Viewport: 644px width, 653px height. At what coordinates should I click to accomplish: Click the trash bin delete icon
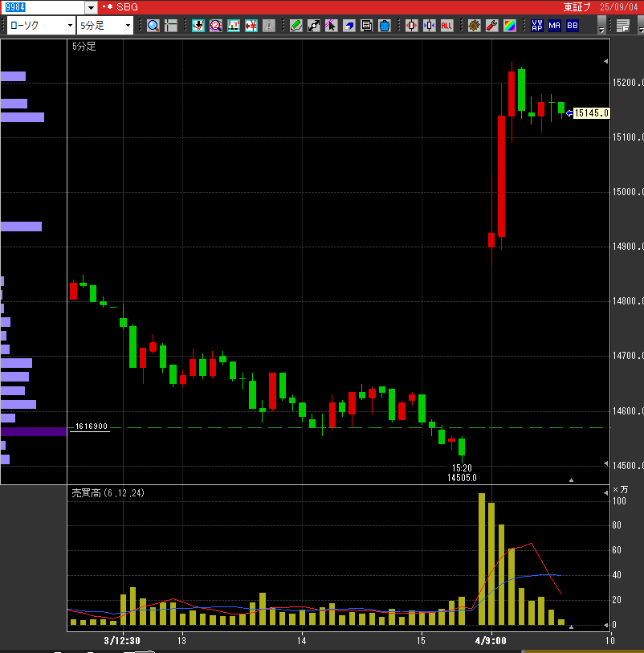click(385, 26)
